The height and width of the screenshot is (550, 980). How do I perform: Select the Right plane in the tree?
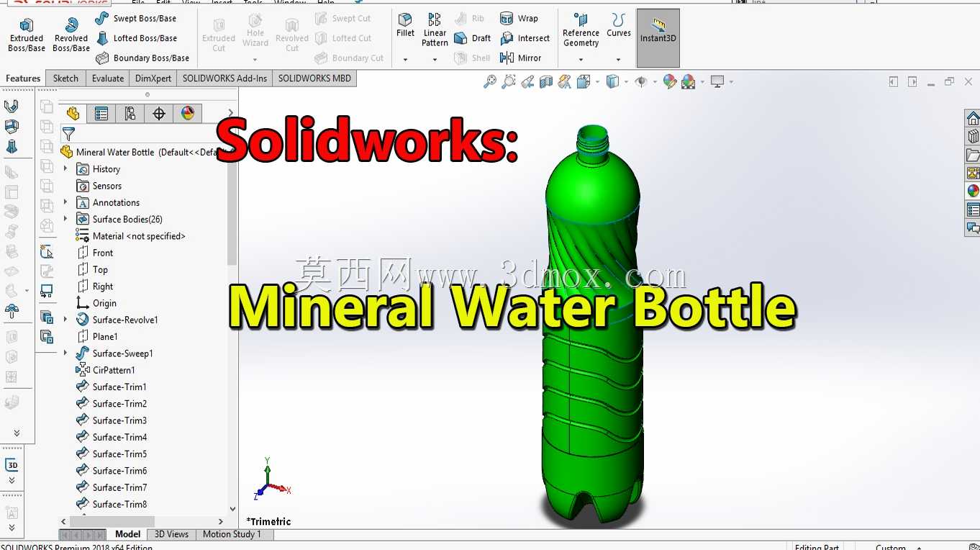click(94, 287)
